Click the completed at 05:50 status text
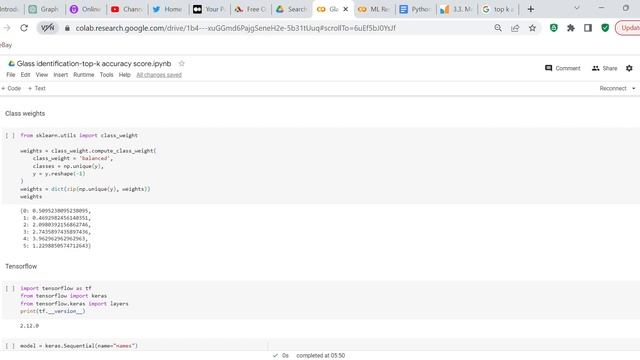 coord(320,356)
